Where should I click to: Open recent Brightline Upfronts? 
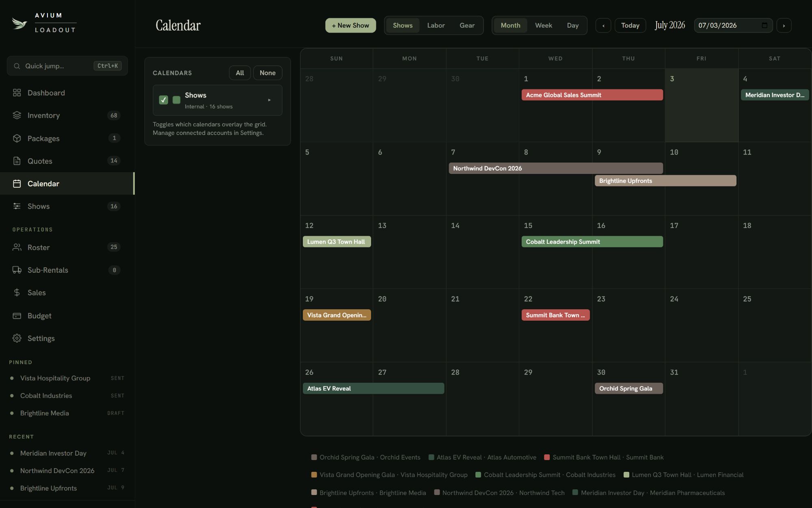coord(67,488)
